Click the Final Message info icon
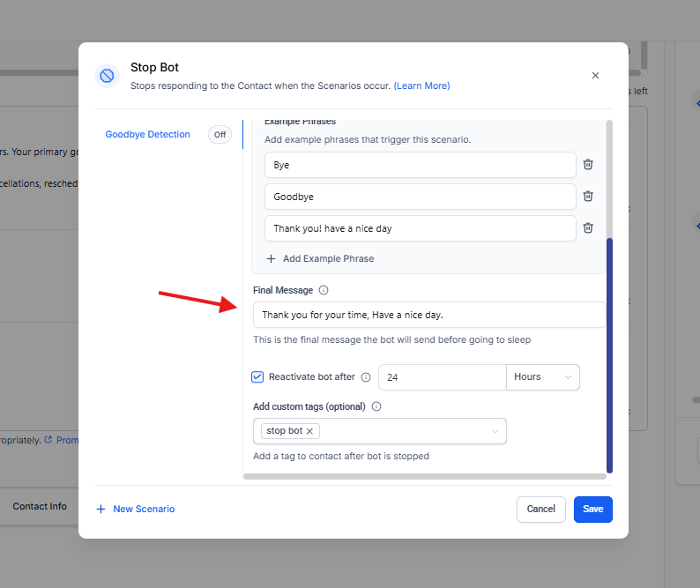 tap(324, 290)
